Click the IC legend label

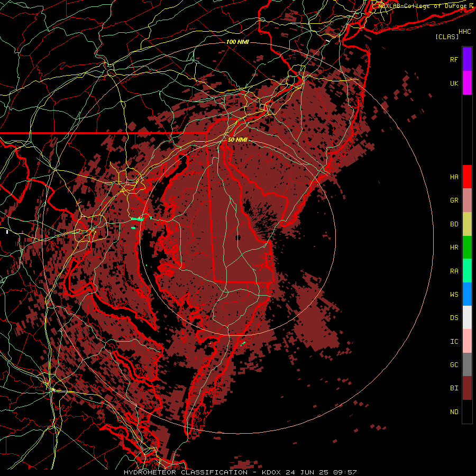454,342
